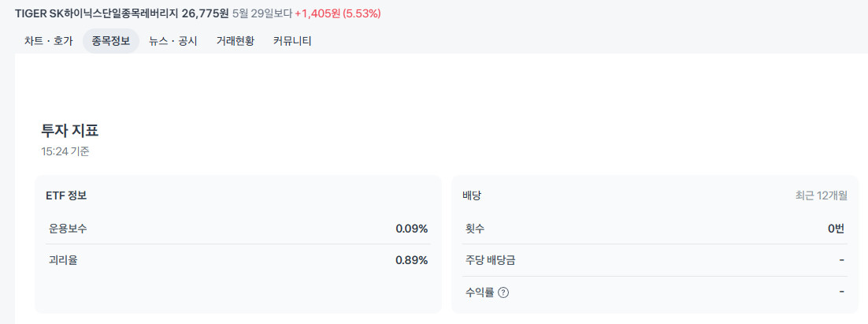Click the 0.89% 괴리율 value
This screenshot has width=868, height=324.
click(x=412, y=260)
